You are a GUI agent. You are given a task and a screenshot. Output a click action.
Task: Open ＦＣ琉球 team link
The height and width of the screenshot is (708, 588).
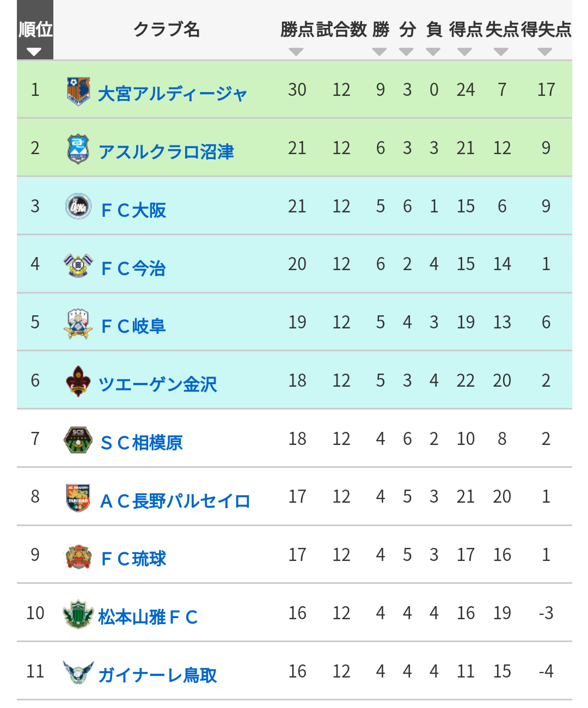click(x=134, y=559)
